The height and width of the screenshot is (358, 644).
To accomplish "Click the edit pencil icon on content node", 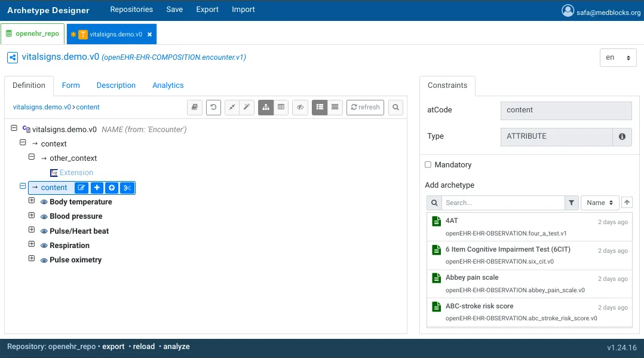I will point(82,188).
